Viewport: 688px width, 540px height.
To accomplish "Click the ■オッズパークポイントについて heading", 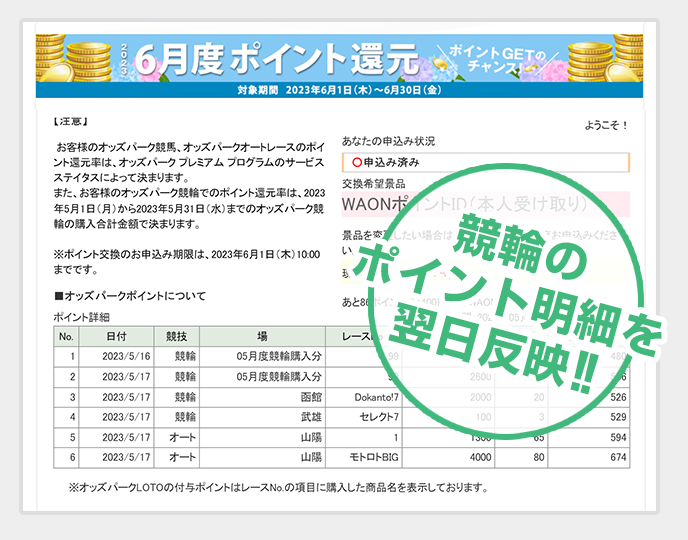I will tap(130, 296).
